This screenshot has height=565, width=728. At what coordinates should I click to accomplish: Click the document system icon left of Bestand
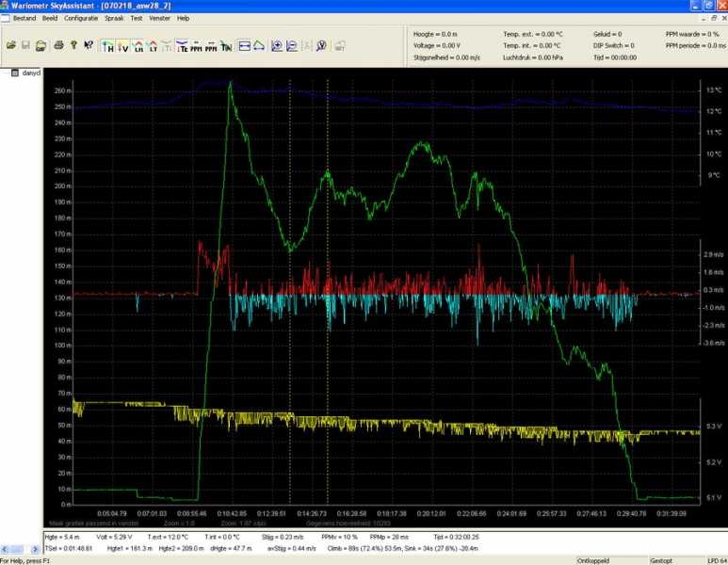pyautogui.click(x=5, y=18)
